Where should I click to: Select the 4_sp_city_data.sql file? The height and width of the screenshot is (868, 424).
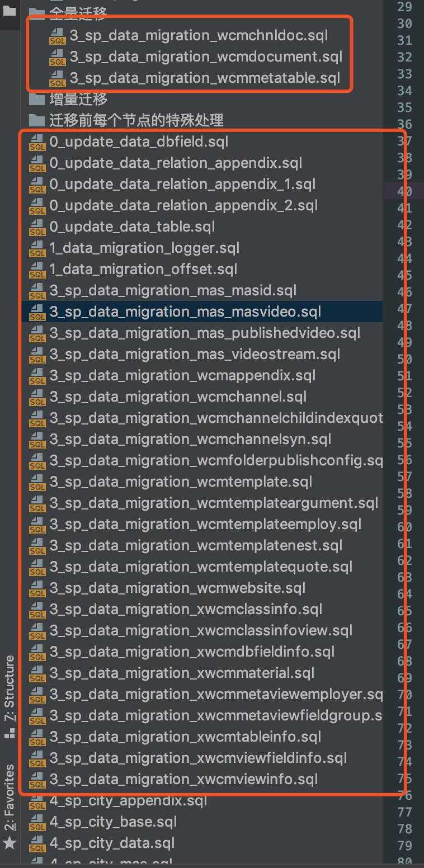click(112, 843)
